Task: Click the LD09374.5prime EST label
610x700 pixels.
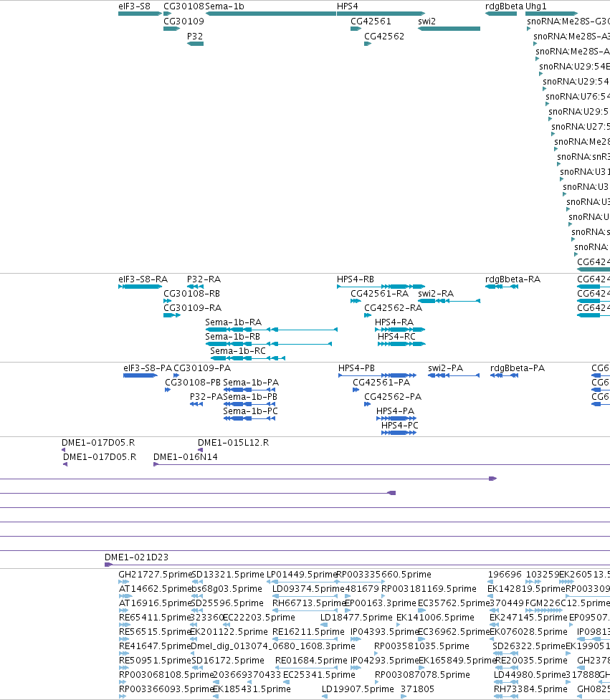Action: point(308,588)
